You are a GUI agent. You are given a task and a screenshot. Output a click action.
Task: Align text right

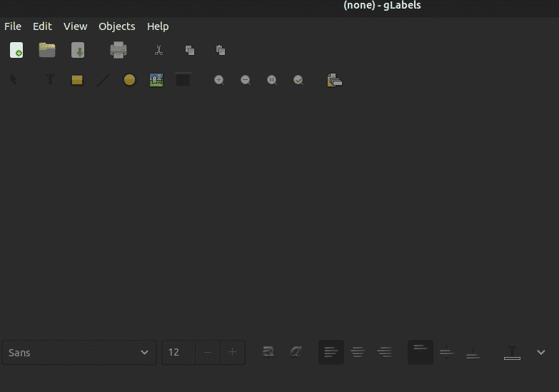tap(384, 353)
